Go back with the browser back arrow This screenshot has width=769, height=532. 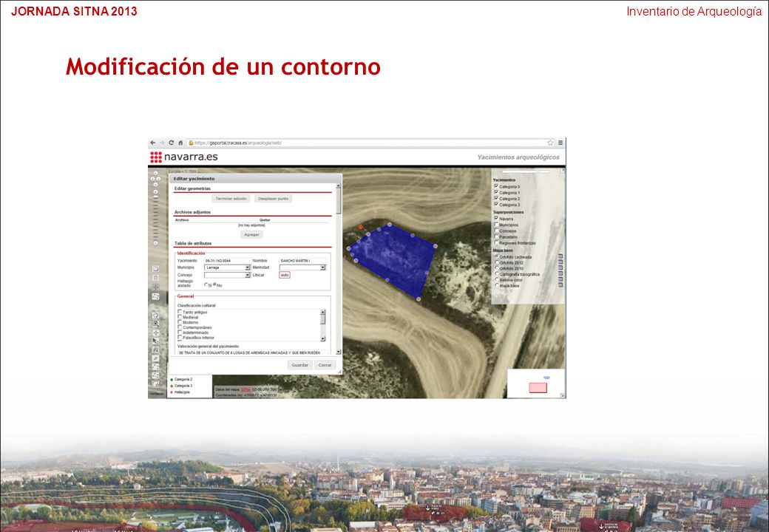pyautogui.click(x=152, y=143)
